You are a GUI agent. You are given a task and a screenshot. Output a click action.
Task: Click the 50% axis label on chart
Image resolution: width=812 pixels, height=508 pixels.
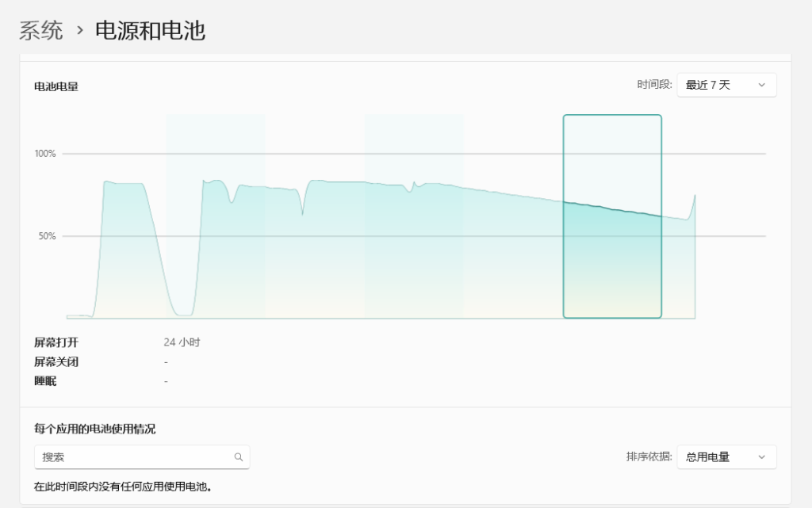[x=48, y=236]
